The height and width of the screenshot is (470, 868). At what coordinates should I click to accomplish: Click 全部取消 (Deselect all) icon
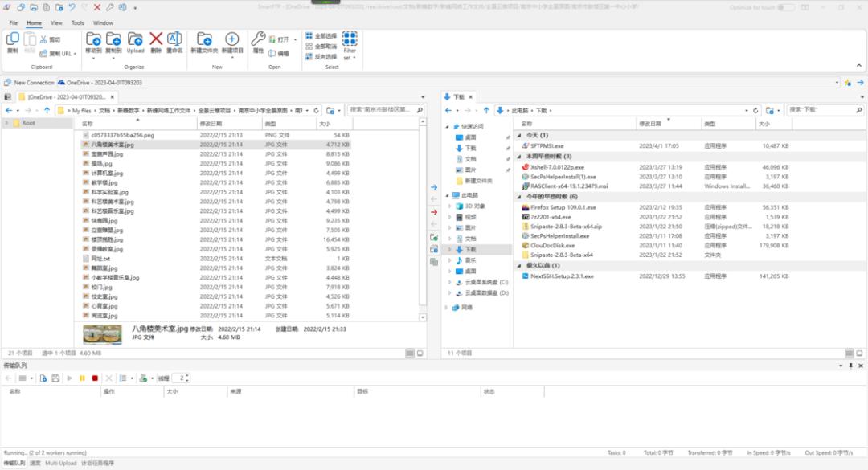pos(309,47)
